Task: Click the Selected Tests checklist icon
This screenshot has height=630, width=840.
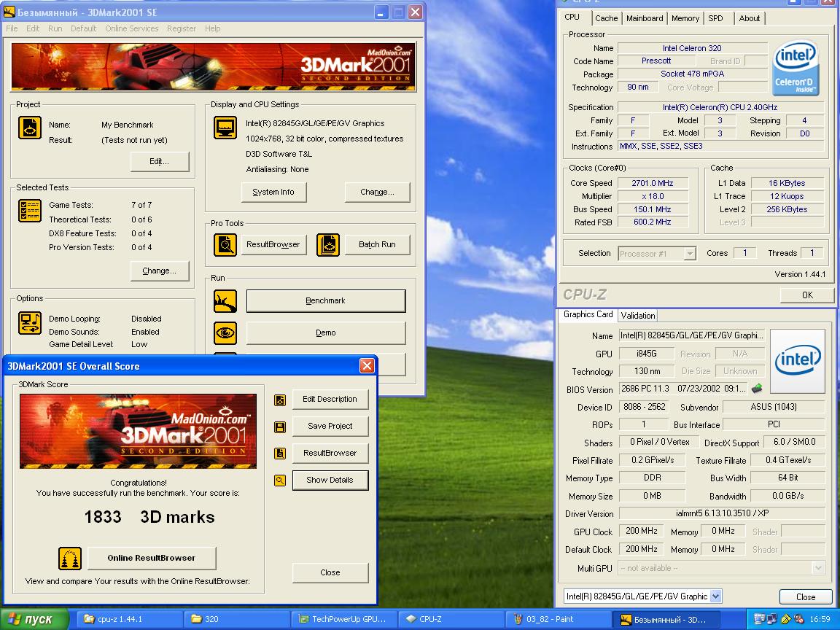Action: (29, 211)
